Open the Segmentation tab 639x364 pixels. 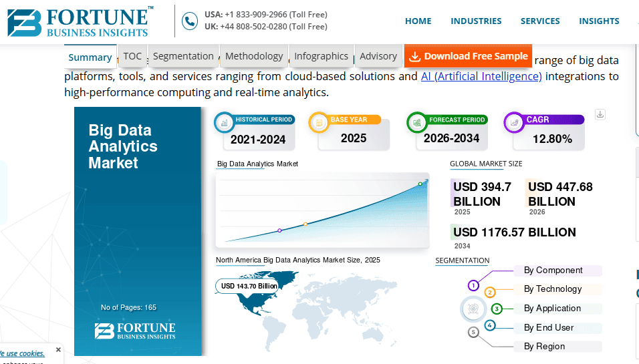click(183, 56)
